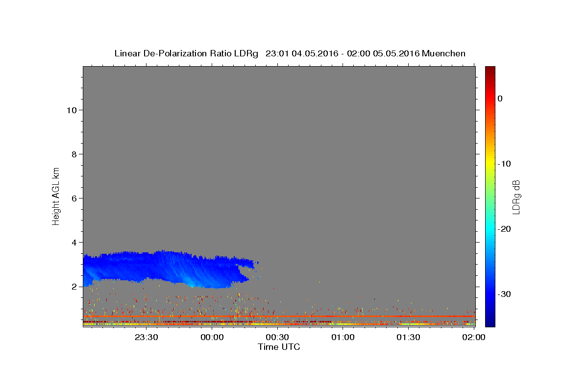
Task: Click the 01:30 time axis label
Action: pyautogui.click(x=408, y=337)
